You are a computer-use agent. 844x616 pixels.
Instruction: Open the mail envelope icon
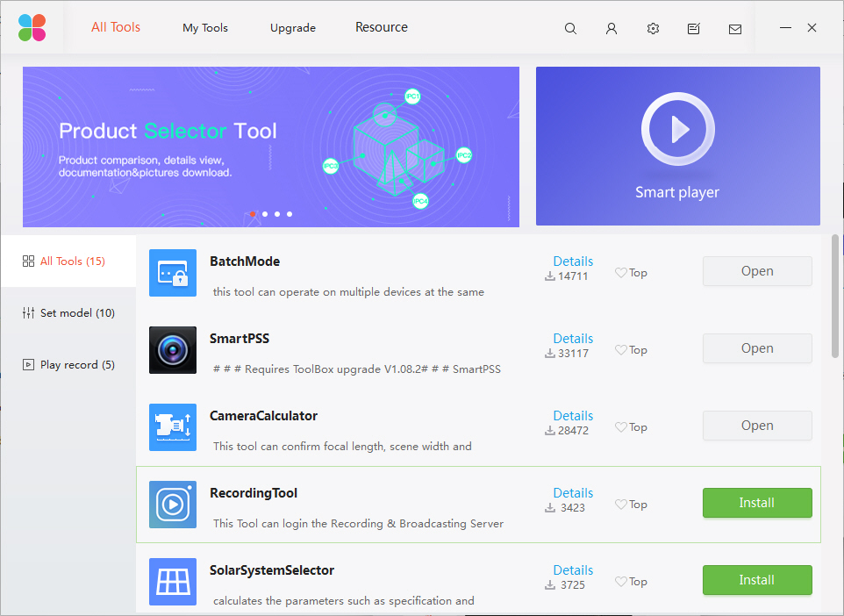[x=734, y=29]
